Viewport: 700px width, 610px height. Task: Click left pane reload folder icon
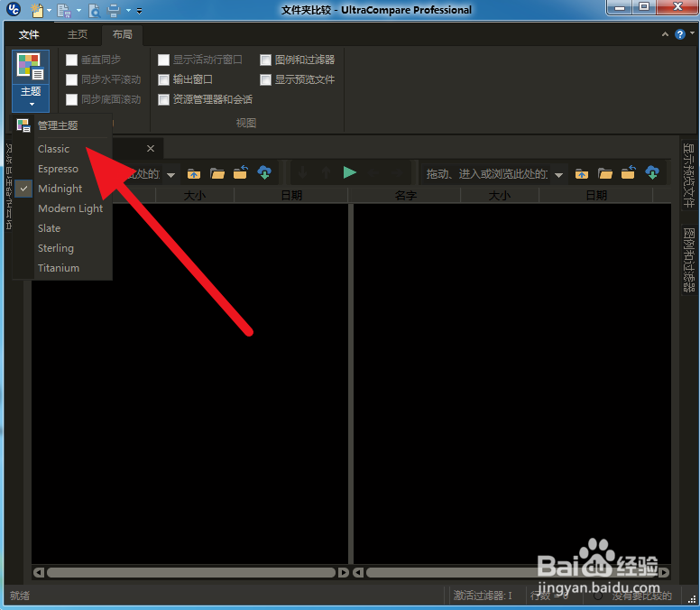click(241, 172)
